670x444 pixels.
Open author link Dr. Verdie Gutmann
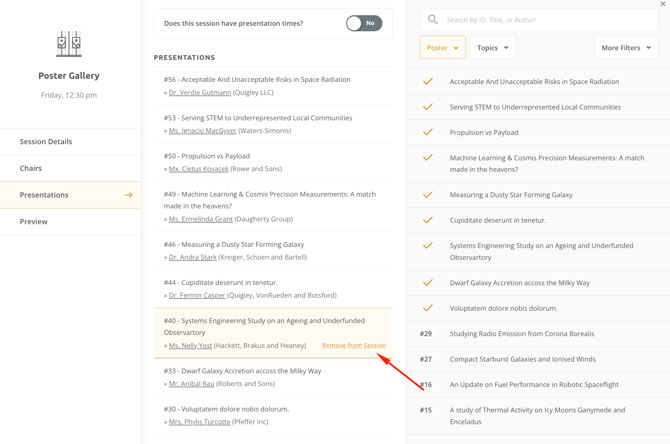click(200, 93)
